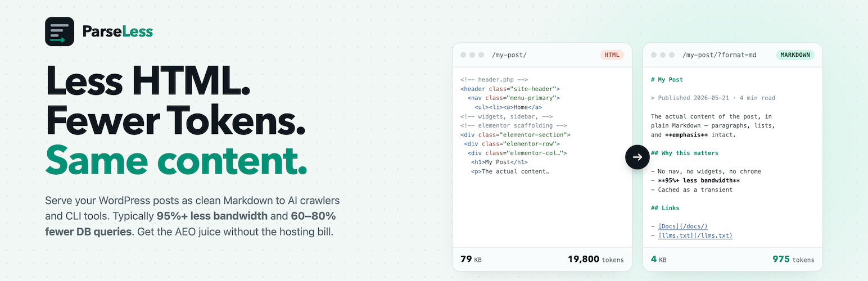Click the green MARKDOWN badge
This screenshot has height=281, width=868.
point(795,55)
